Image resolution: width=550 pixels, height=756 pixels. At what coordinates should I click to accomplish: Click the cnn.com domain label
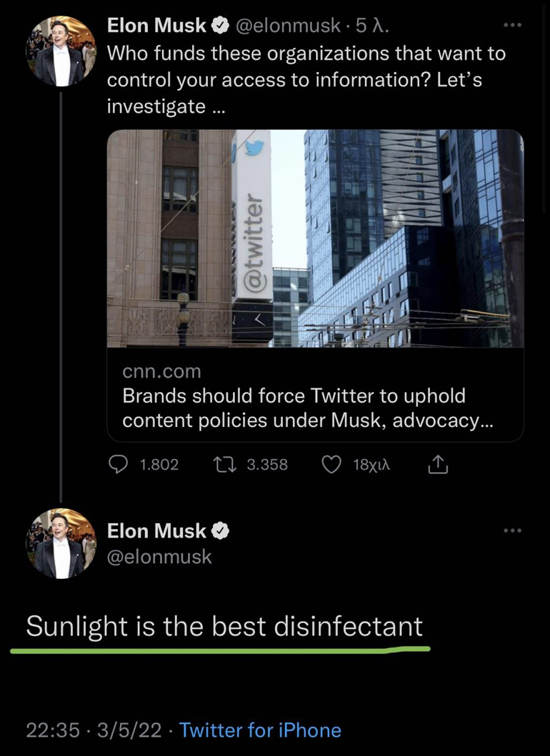[x=161, y=372]
